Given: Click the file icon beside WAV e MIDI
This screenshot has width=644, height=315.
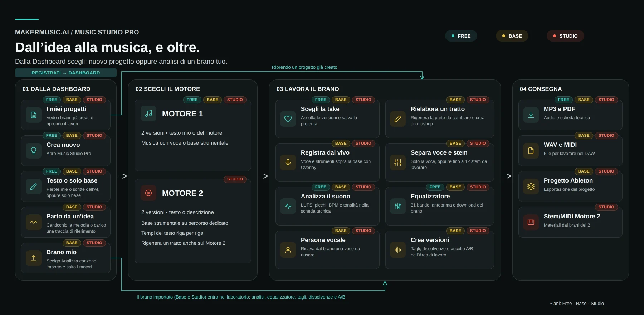Looking at the screenshot, I should click(531, 151).
